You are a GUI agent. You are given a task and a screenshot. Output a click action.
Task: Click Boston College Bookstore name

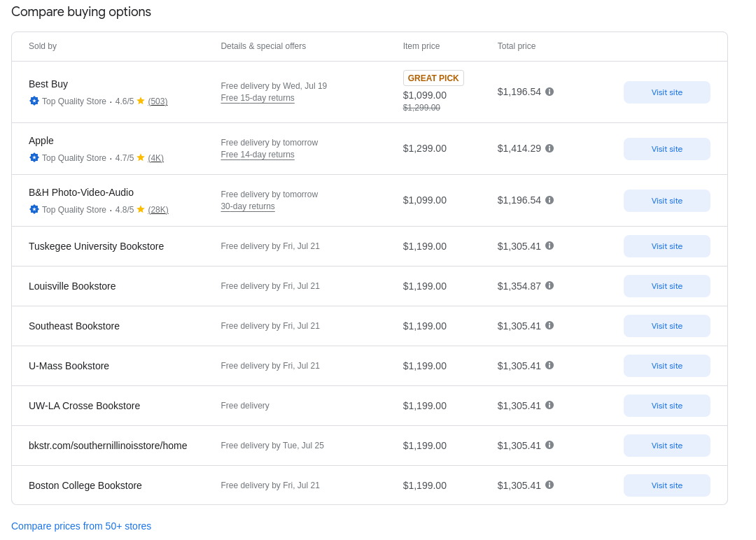85,485
